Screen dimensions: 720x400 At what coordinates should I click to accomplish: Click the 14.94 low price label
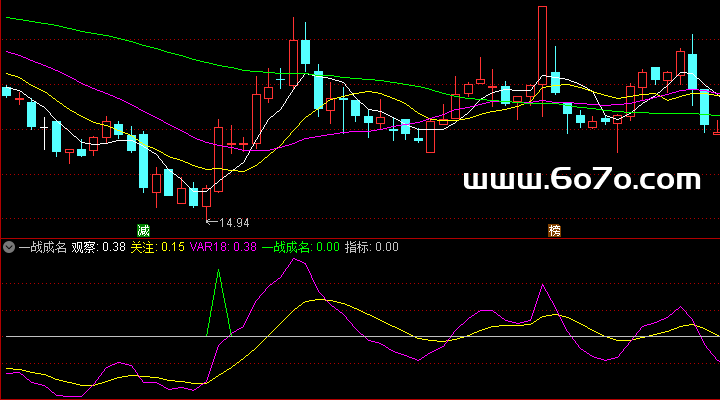[x=233, y=222]
